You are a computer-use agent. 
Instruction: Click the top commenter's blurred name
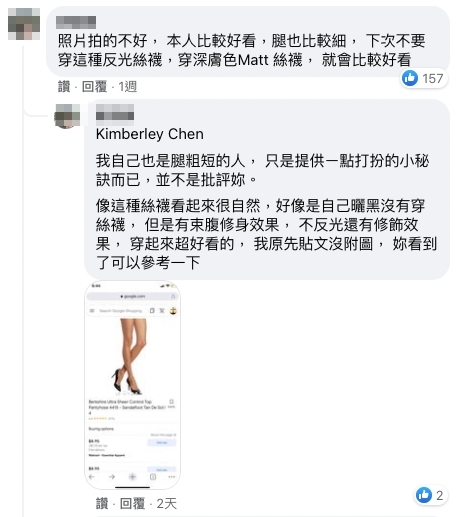[x=76, y=22]
